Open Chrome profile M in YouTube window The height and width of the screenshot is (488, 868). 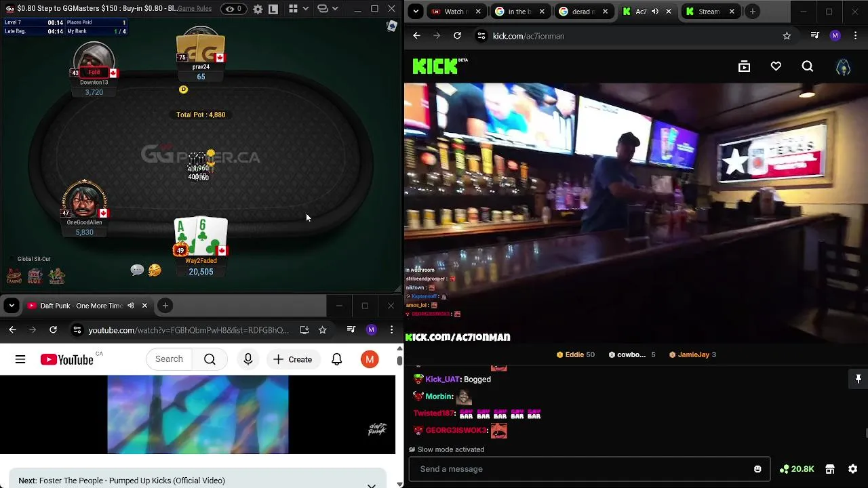pos(371,330)
